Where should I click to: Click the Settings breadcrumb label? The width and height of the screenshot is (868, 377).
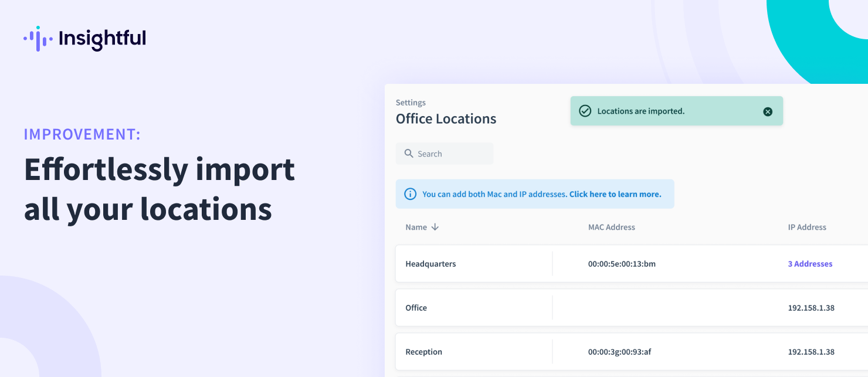(411, 103)
